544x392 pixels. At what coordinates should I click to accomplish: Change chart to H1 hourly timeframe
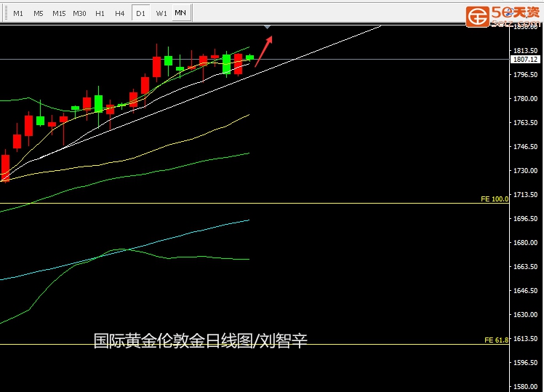coord(100,14)
